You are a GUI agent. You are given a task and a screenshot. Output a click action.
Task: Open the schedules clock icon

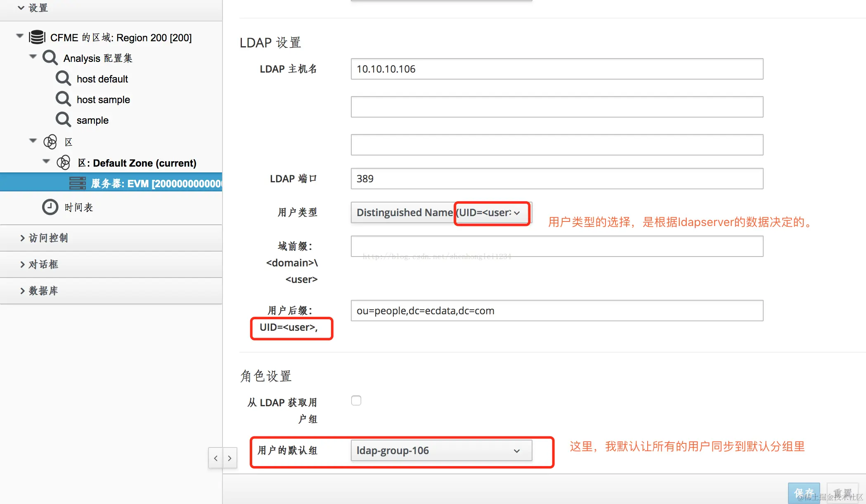(50, 207)
